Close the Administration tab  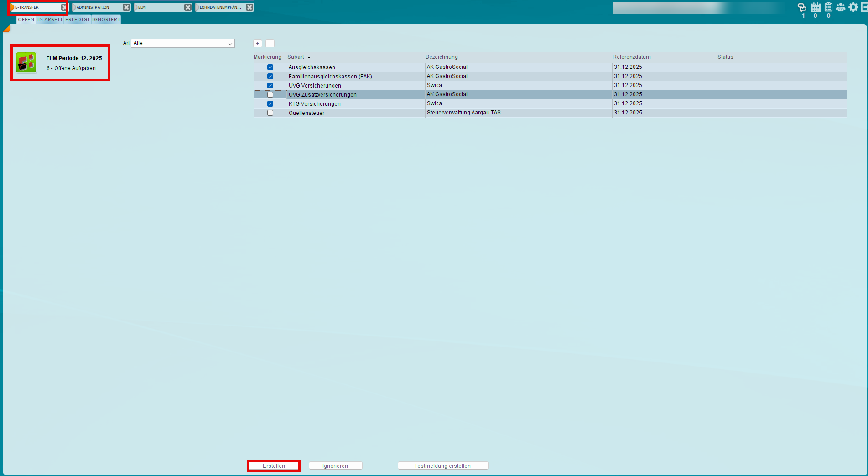click(x=126, y=7)
